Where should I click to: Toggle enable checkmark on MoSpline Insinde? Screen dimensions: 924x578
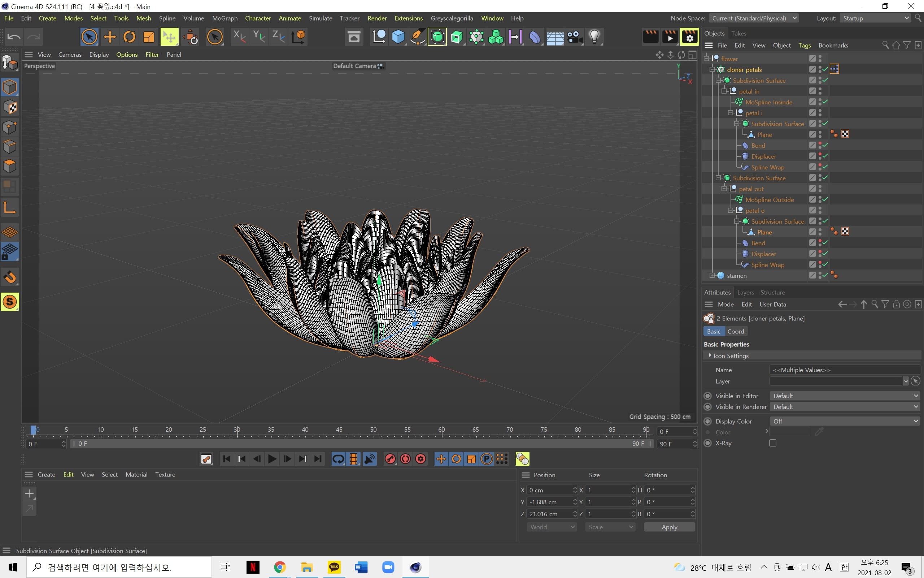825,102
